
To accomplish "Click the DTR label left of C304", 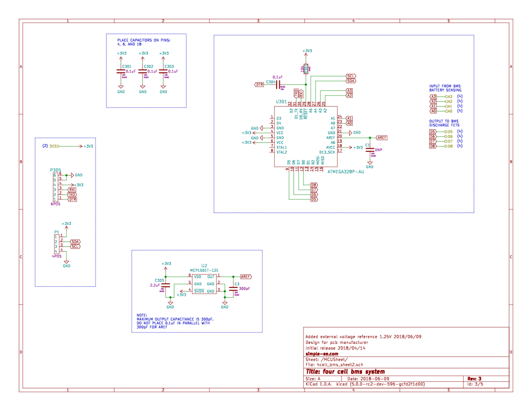I will click(259, 84).
